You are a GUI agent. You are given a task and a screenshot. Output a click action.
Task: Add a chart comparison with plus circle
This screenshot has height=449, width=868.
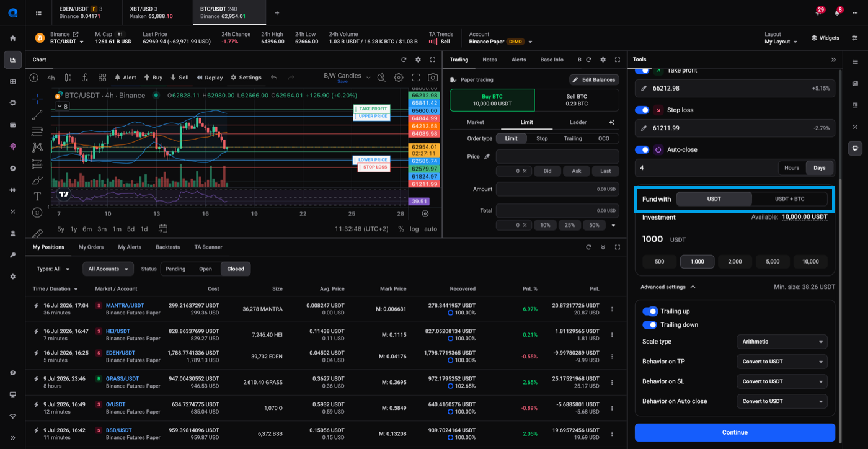pos(34,78)
